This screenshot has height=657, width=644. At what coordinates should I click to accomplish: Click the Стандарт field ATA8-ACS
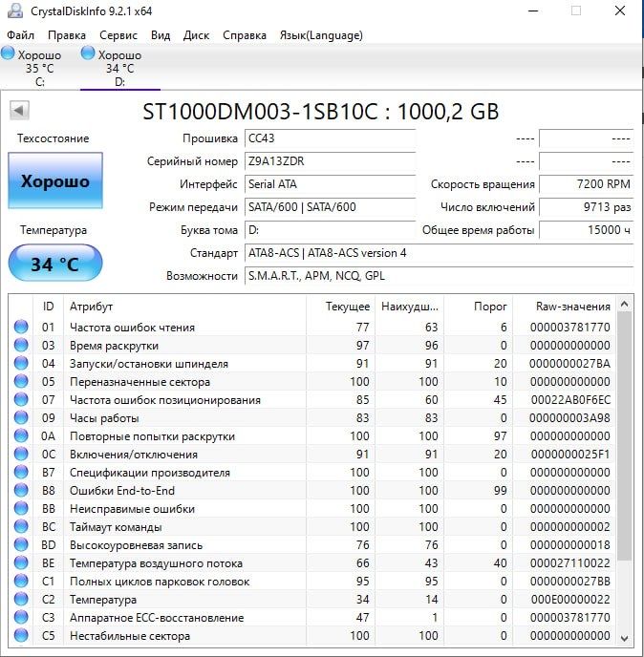coord(439,253)
